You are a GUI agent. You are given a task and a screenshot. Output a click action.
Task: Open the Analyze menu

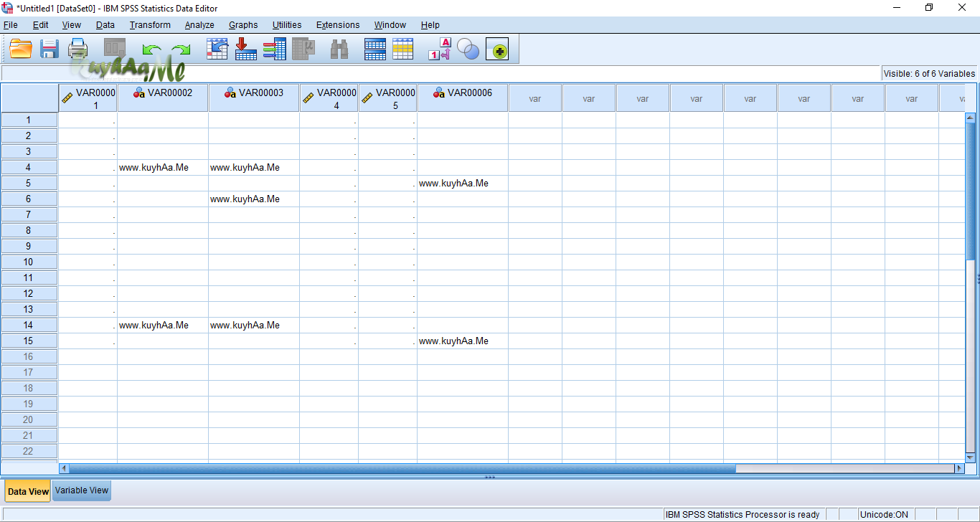coord(199,24)
